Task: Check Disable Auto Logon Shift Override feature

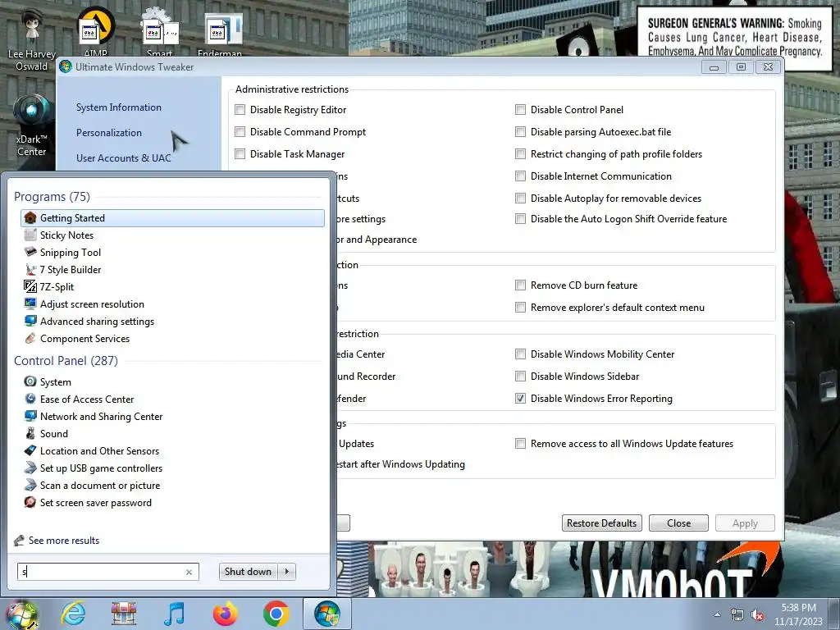Action: 520,219
